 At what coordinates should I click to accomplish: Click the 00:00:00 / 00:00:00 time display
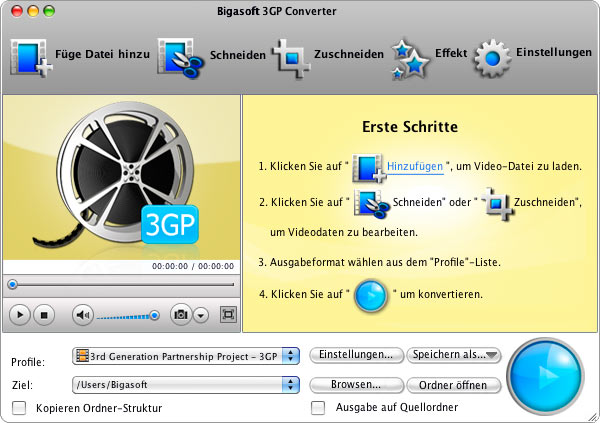(193, 266)
